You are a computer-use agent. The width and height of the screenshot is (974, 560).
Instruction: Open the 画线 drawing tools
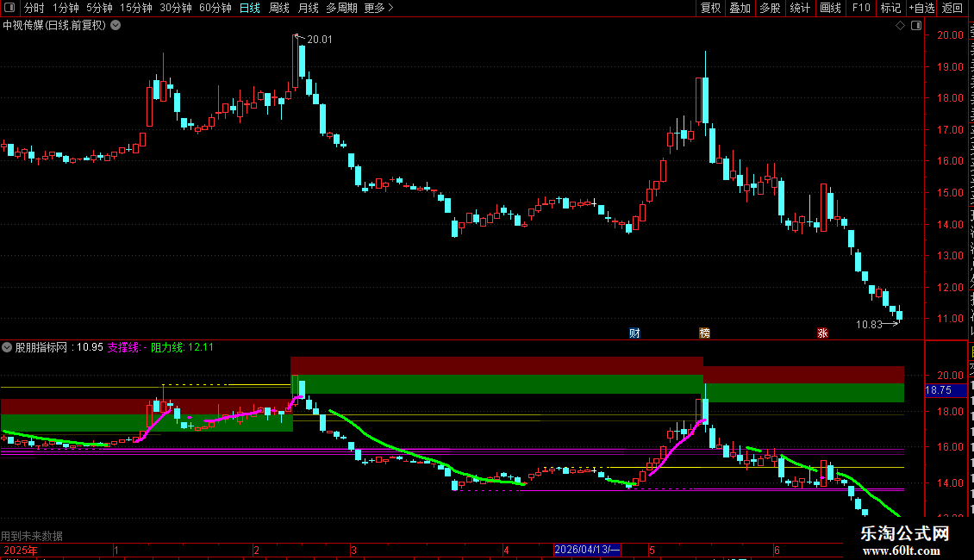(831, 8)
